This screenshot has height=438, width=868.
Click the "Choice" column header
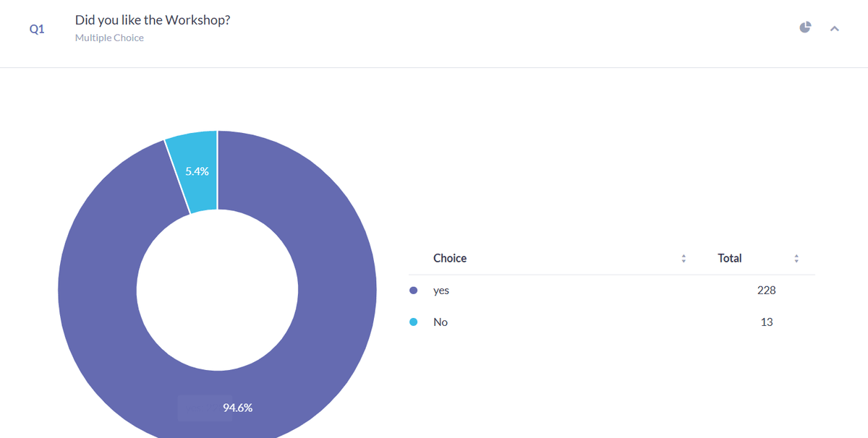tap(450, 258)
